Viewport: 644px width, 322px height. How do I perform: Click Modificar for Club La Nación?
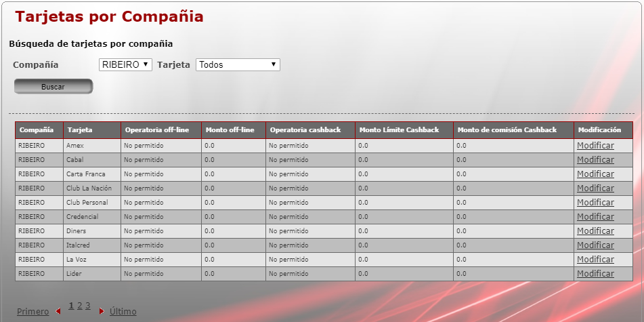point(595,188)
